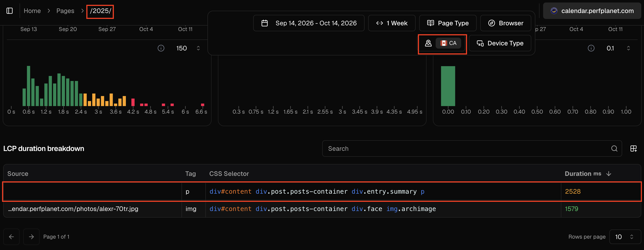Open the Page Type filter

click(x=447, y=23)
